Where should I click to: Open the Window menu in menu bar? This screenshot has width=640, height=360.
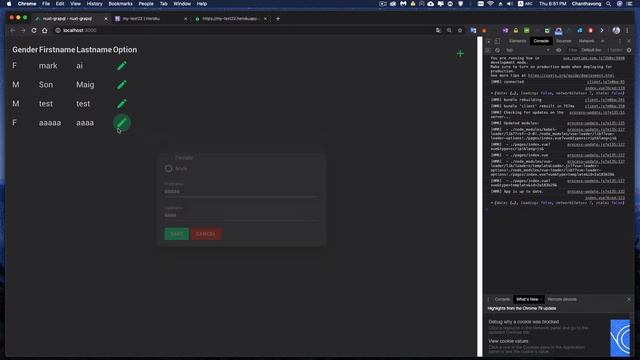[x=182, y=4]
